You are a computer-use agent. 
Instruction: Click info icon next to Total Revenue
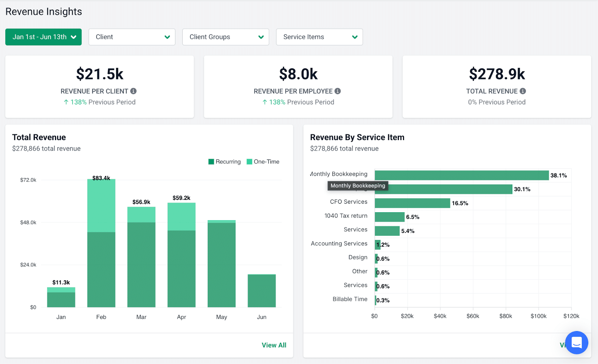click(x=523, y=91)
